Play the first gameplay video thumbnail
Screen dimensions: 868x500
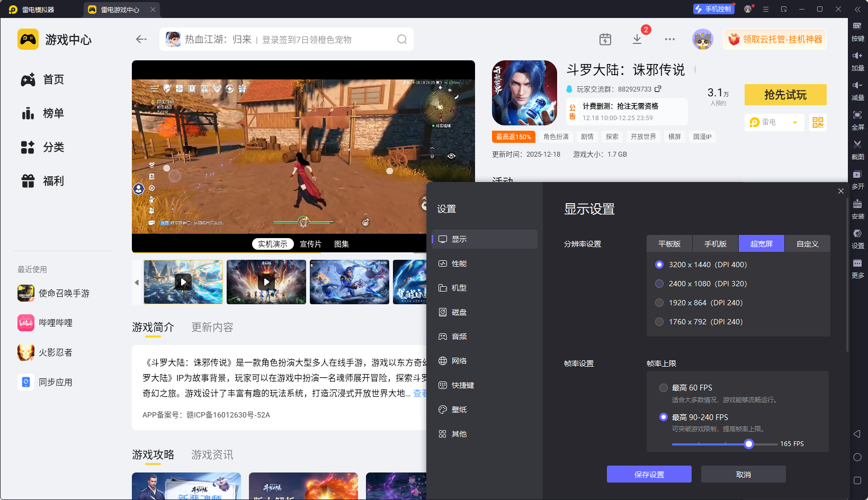pos(183,282)
